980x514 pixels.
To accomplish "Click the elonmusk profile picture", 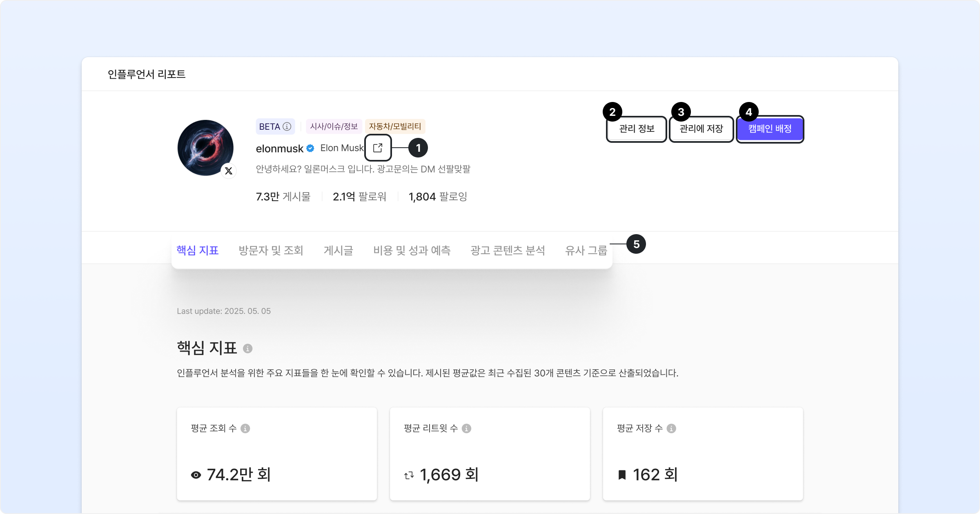I will point(205,147).
